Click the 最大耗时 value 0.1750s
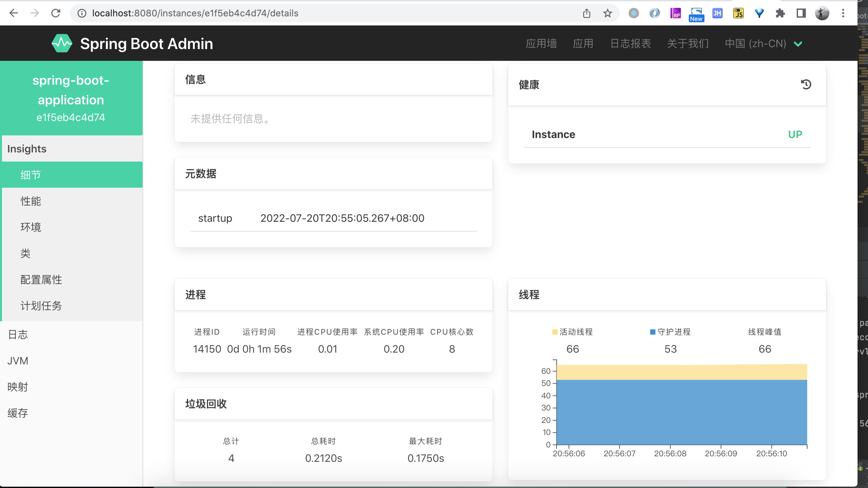 pos(425,458)
